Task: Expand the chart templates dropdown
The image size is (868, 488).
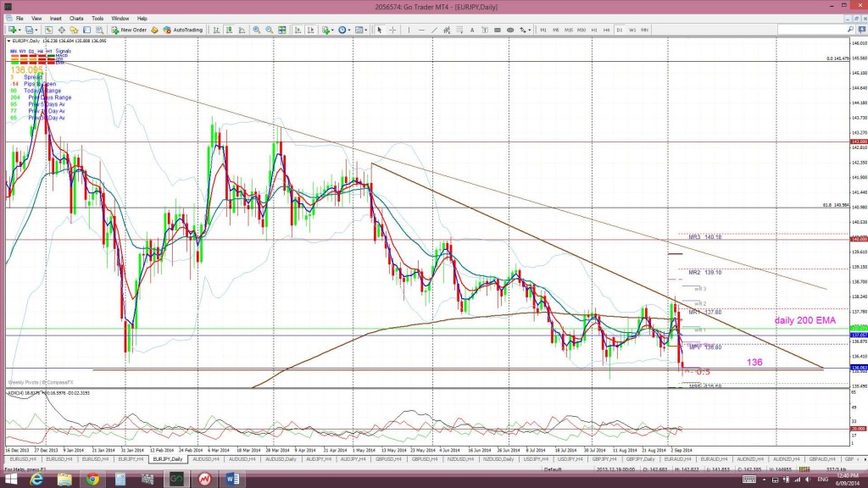Action: tap(366, 30)
